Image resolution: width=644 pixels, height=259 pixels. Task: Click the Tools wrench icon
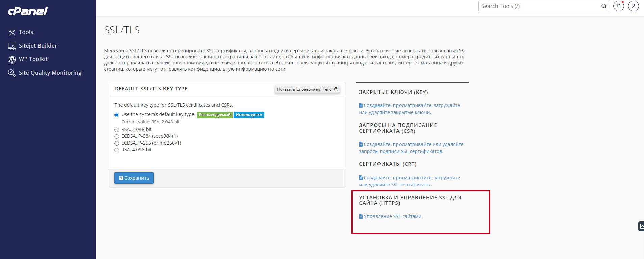pos(12,32)
